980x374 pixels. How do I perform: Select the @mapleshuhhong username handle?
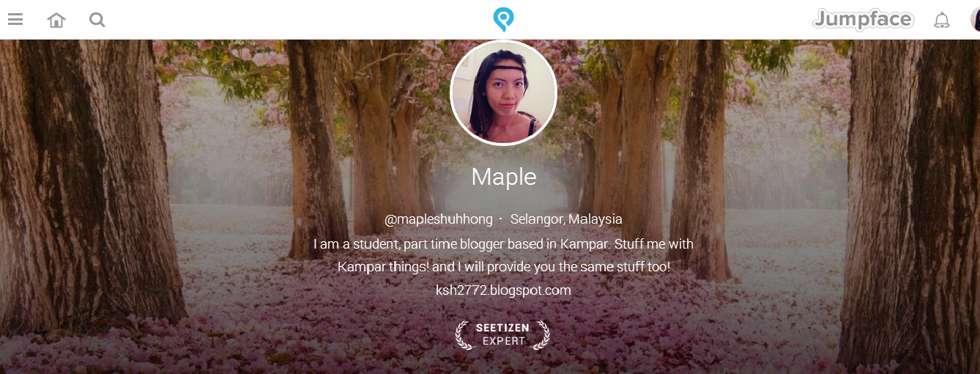(438, 219)
